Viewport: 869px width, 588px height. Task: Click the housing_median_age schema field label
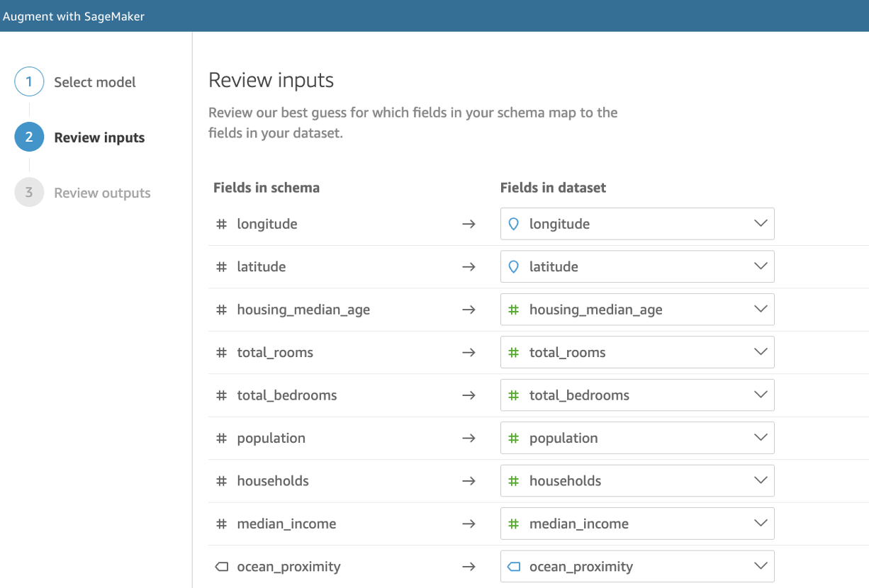point(303,310)
